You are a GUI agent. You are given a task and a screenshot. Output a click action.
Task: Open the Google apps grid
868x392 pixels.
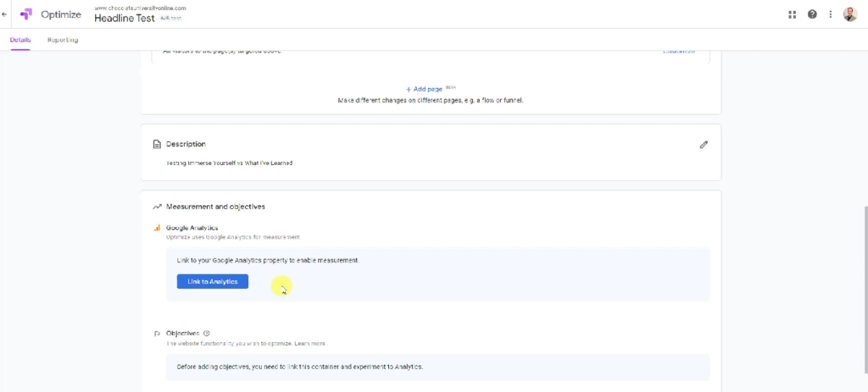793,15
